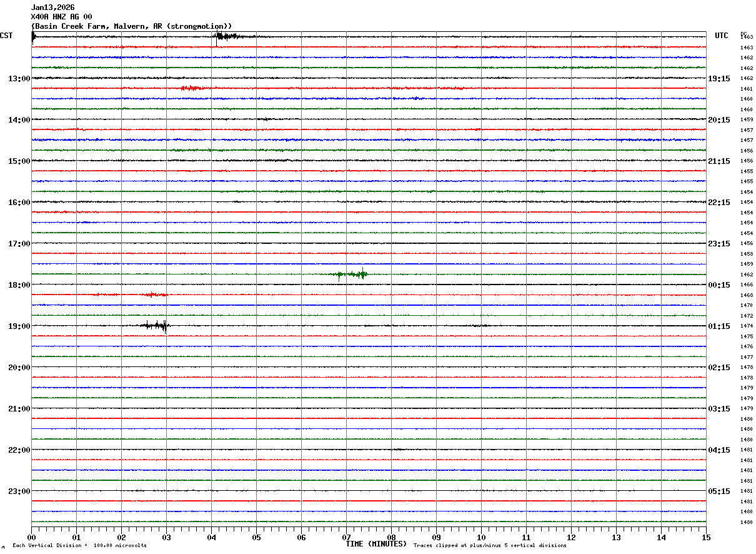Click minute 09 on the bottom time axis

point(436,537)
